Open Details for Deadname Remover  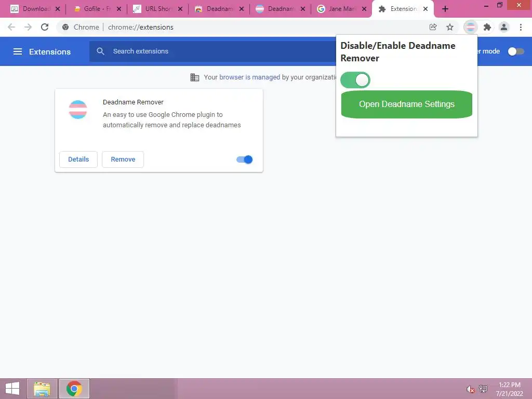(78, 159)
